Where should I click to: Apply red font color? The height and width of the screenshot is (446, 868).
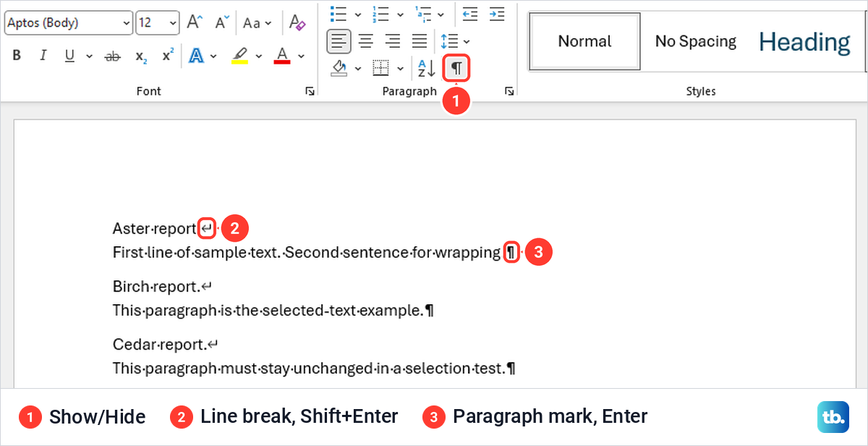click(282, 56)
